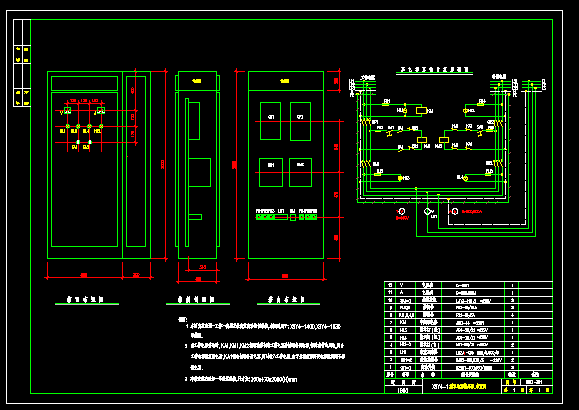Select the right white push button on front panel
The height and width of the screenshot is (410, 579).
(x=90, y=142)
